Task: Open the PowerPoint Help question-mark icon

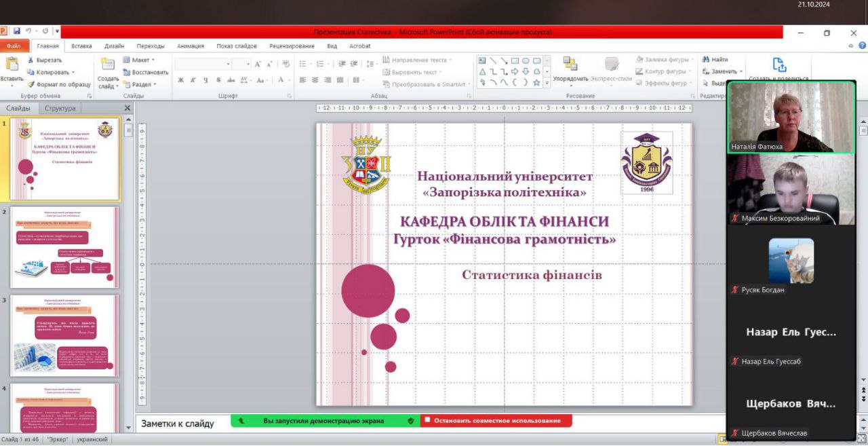Action: coord(862,46)
